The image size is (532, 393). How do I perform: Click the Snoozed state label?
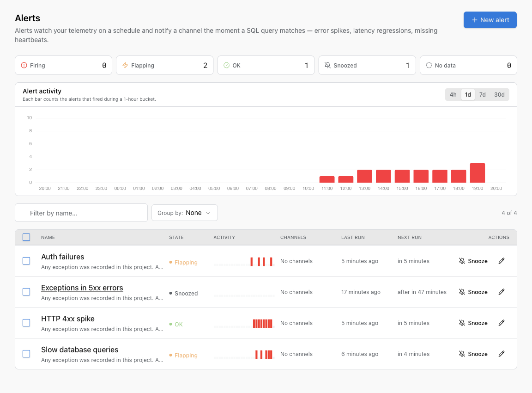click(x=183, y=294)
